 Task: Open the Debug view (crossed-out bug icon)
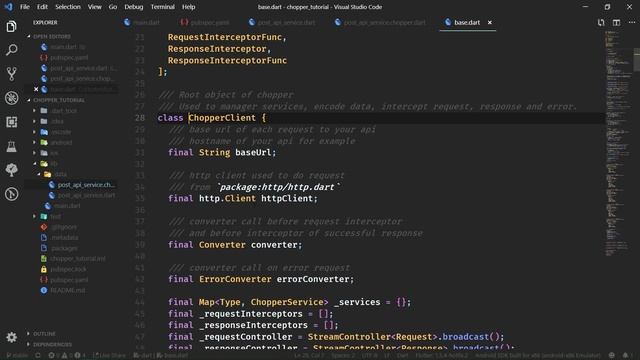pyautogui.click(x=11, y=98)
